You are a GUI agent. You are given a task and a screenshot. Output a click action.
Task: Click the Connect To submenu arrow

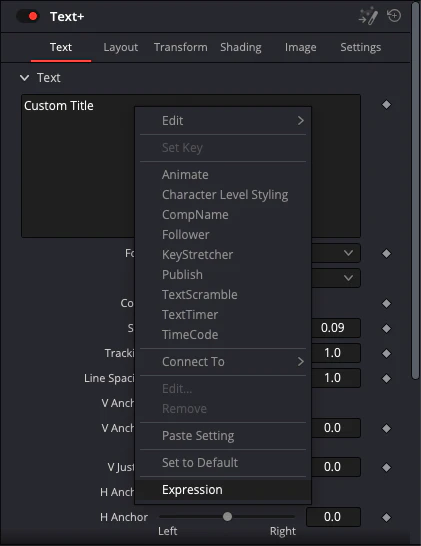(x=301, y=362)
